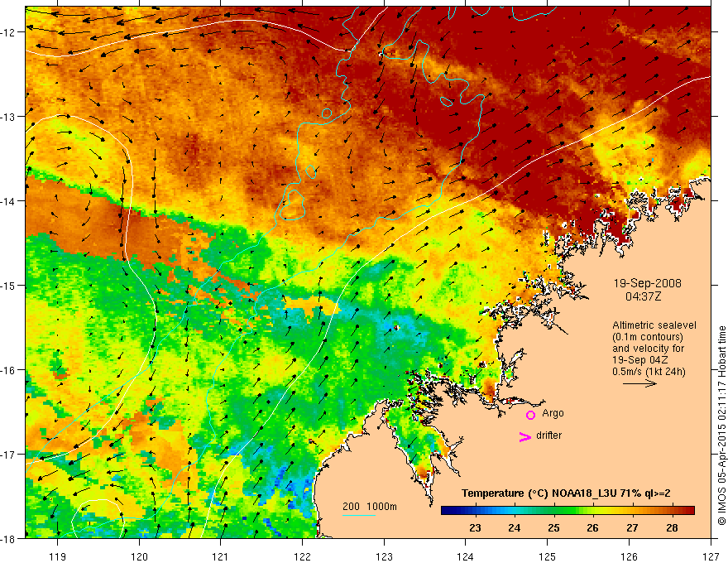The height and width of the screenshot is (563, 728).
Task: Click the colorbar value 27
Action: [x=632, y=527]
